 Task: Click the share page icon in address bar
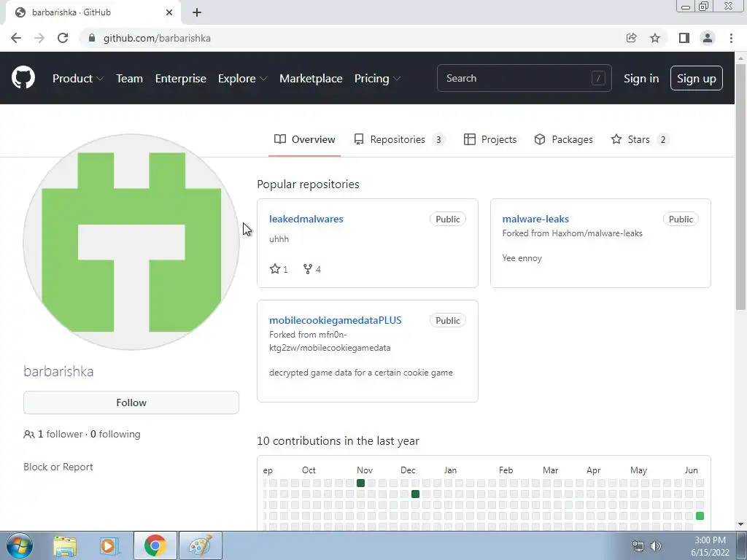(x=631, y=38)
